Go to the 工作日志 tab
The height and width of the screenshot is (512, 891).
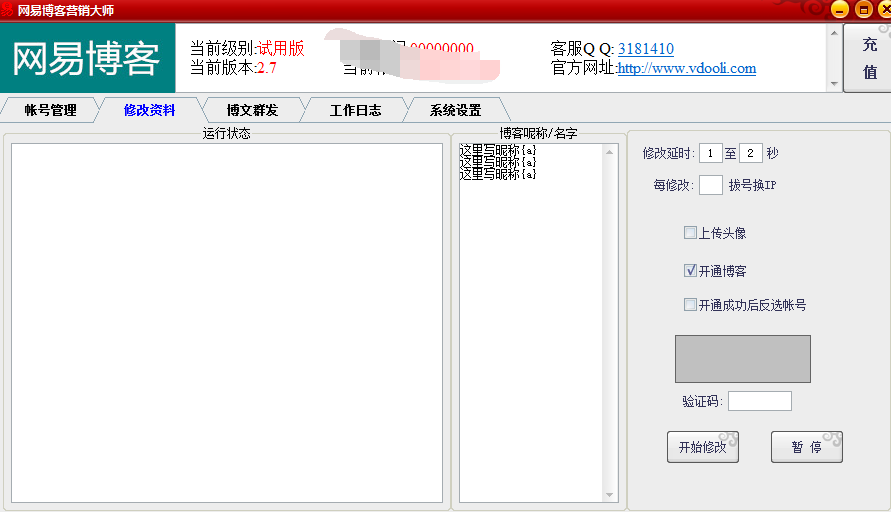[355, 110]
